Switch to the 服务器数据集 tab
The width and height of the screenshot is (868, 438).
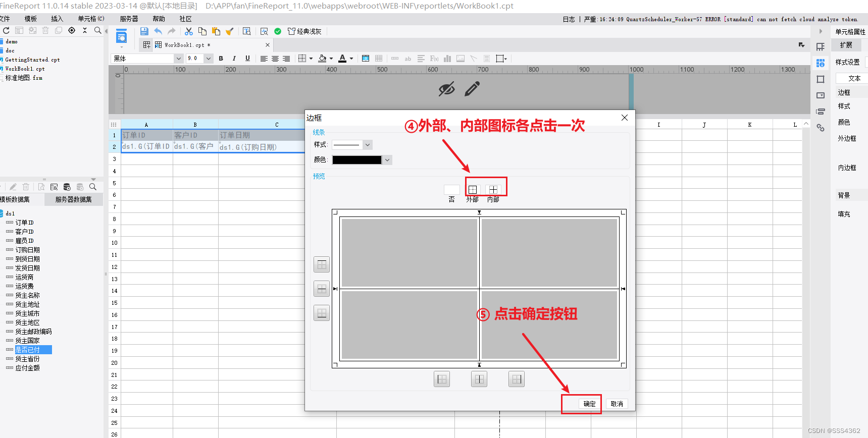point(74,199)
